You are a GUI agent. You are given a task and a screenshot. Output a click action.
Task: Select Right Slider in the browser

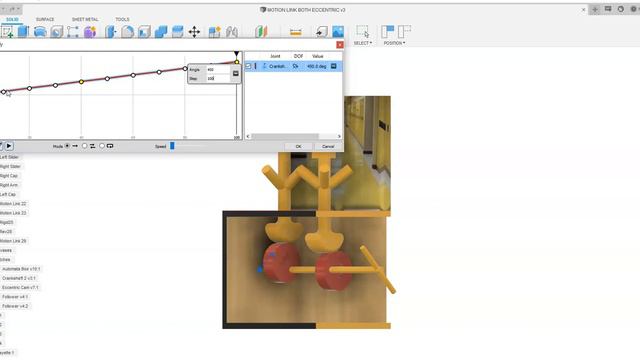(x=10, y=167)
